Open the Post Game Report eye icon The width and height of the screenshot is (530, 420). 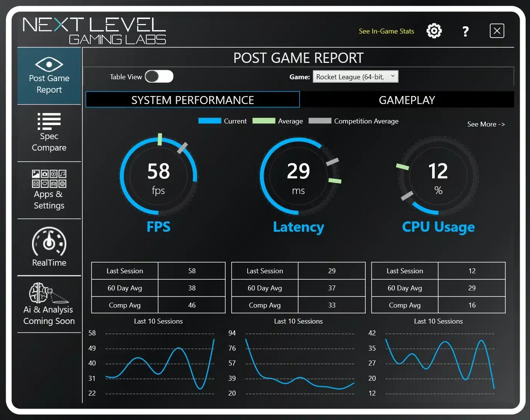tap(49, 64)
